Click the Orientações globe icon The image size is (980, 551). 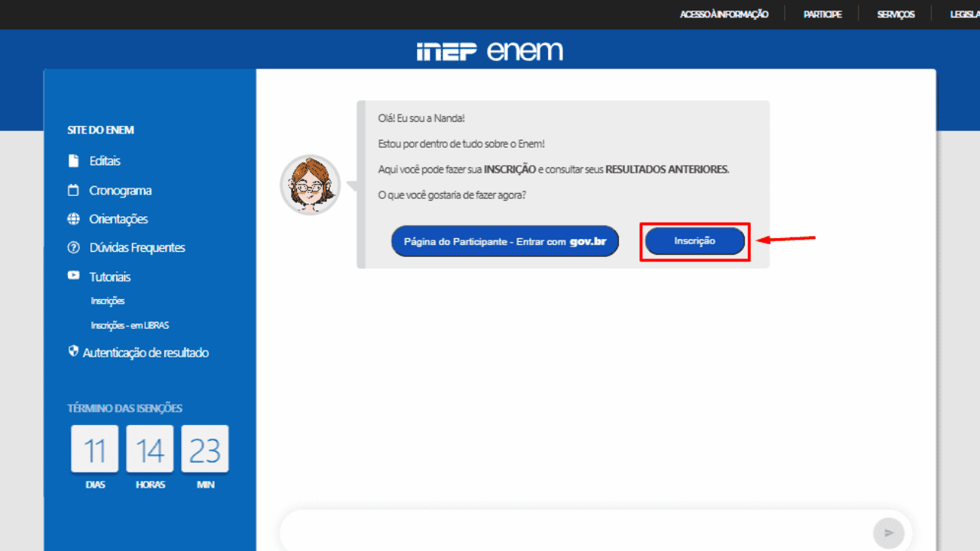point(73,219)
